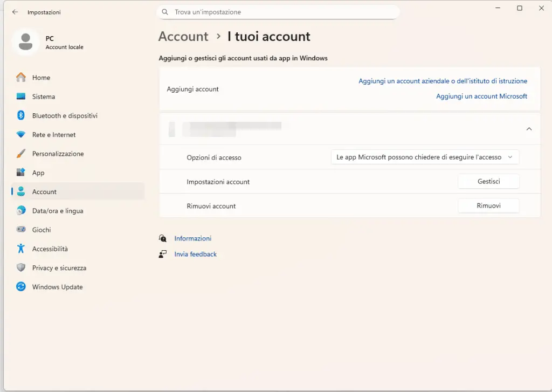Click the Gestisci button

pos(488,182)
